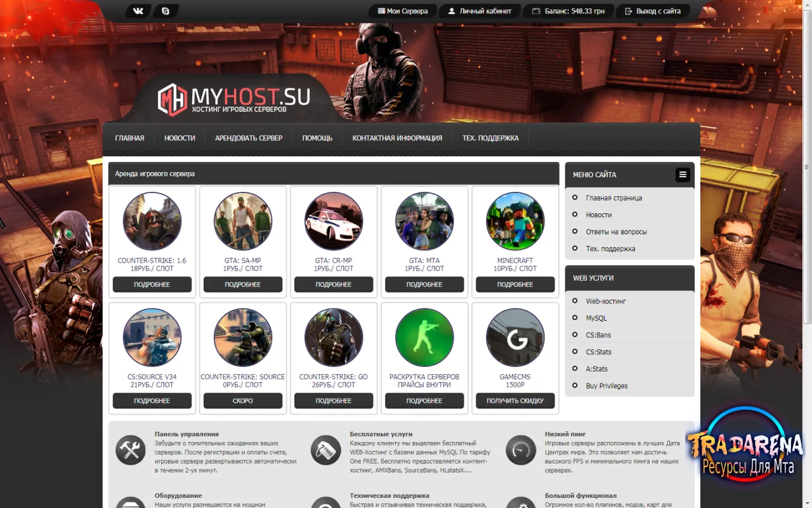Click the free services tag icon
The image size is (812, 508).
pyautogui.click(x=326, y=450)
